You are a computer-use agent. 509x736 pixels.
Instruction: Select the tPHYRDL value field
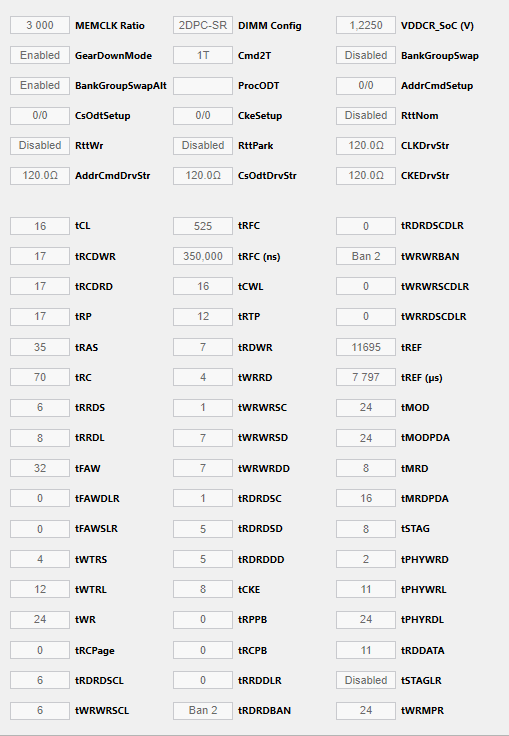(x=366, y=619)
